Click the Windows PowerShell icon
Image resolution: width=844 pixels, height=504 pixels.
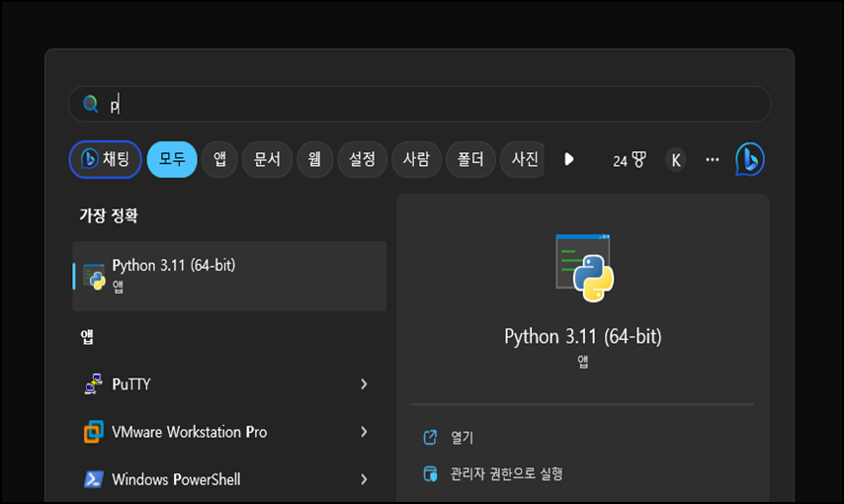[94, 479]
